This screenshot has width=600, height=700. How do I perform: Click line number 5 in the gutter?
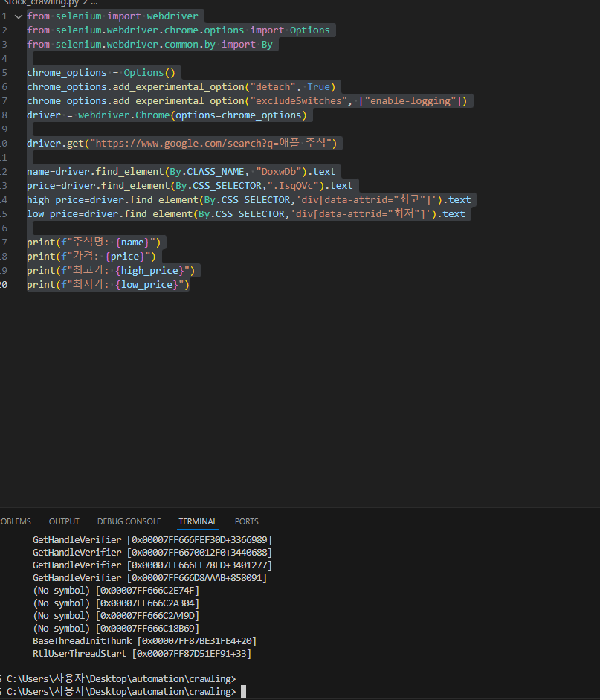pos(4,73)
